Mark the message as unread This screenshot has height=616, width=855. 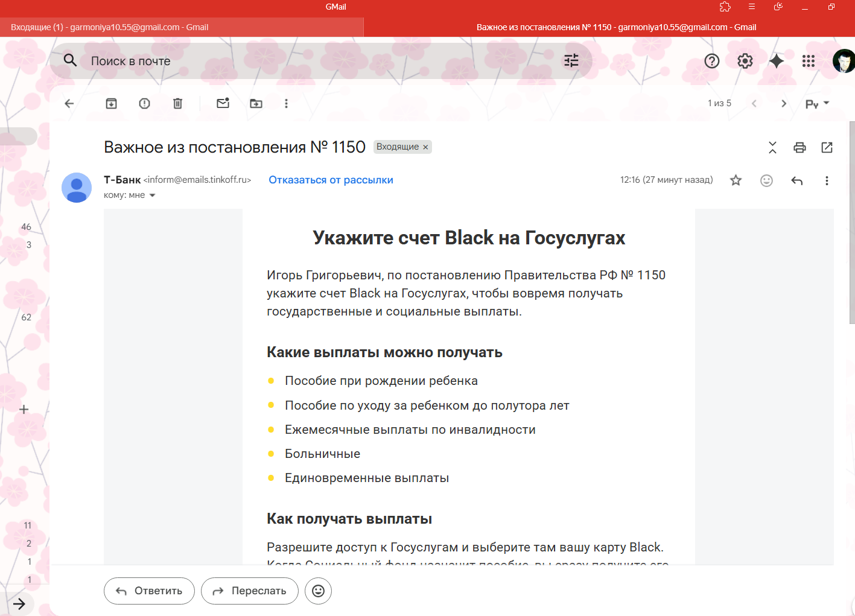(223, 103)
